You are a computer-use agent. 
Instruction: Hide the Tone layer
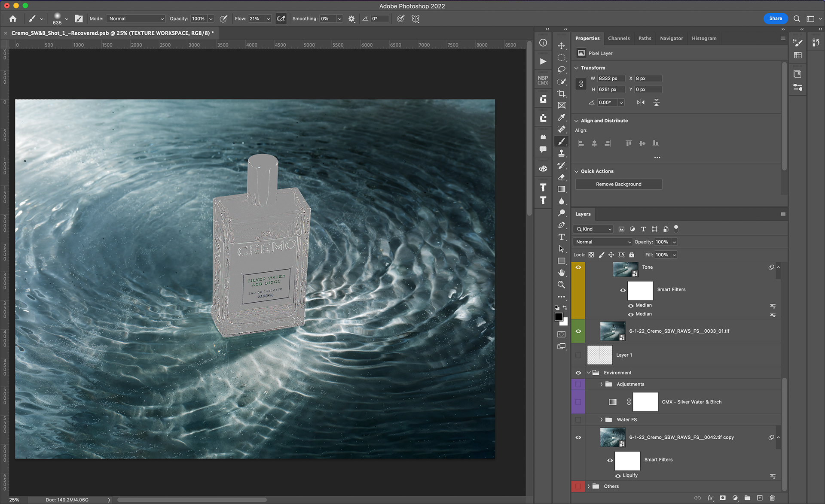click(578, 267)
